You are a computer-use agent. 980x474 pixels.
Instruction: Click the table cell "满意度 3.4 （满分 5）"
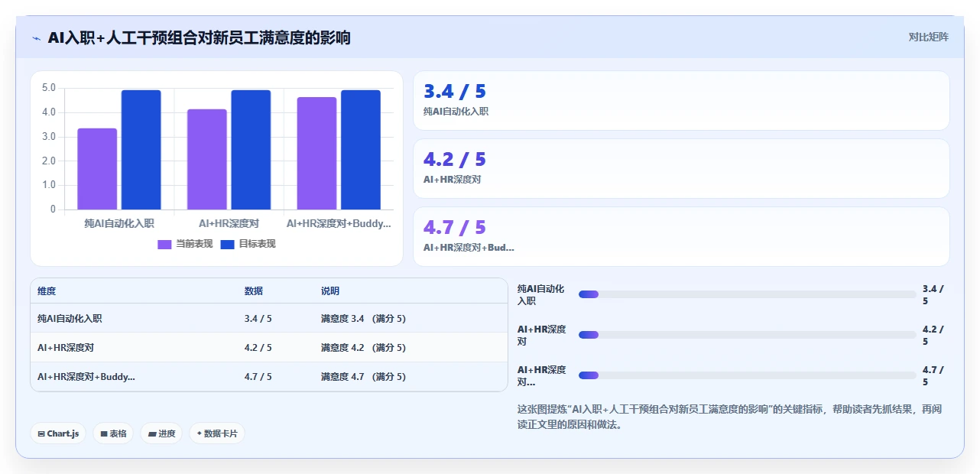click(x=363, y=319)
